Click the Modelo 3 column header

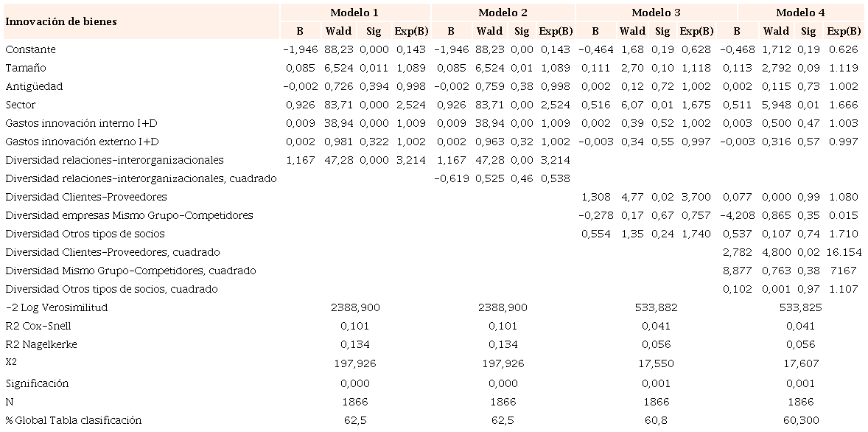click(x=656, y=13)
